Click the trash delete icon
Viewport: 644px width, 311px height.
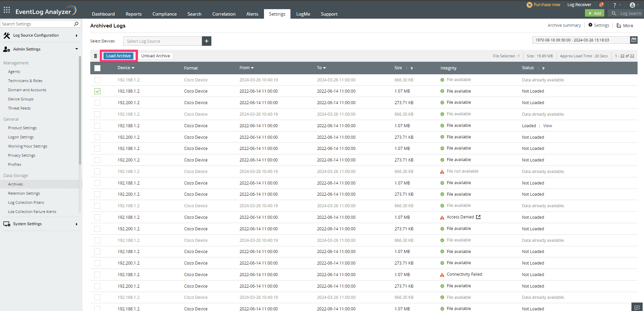point(95,56)
